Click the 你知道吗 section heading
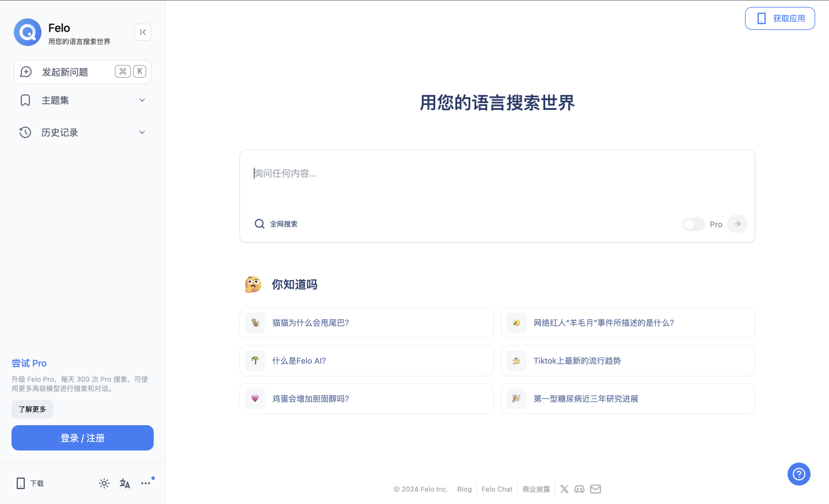 [x=295, y=284]
